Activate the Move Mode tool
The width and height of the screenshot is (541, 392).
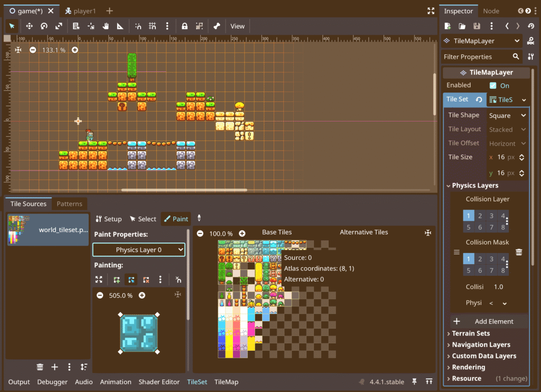(30, 26)
